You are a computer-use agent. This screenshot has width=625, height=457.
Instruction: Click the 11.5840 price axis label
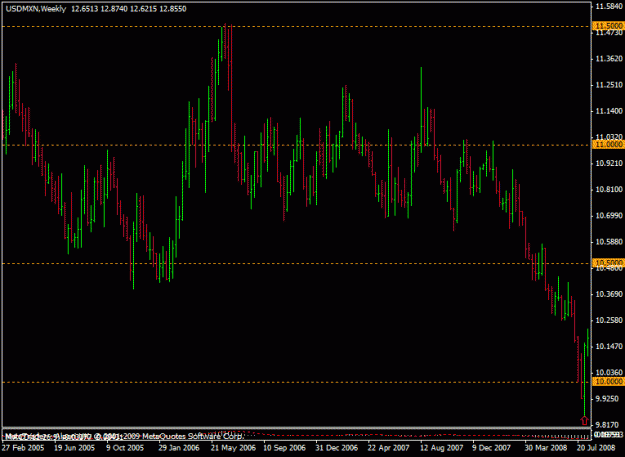point(609,6)
